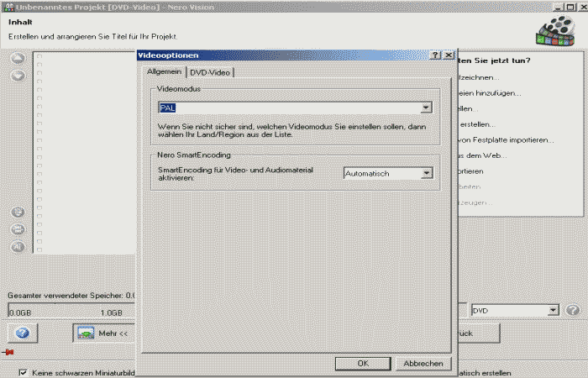Click the move-down arrow beside the title list

[x=18, y=76]
